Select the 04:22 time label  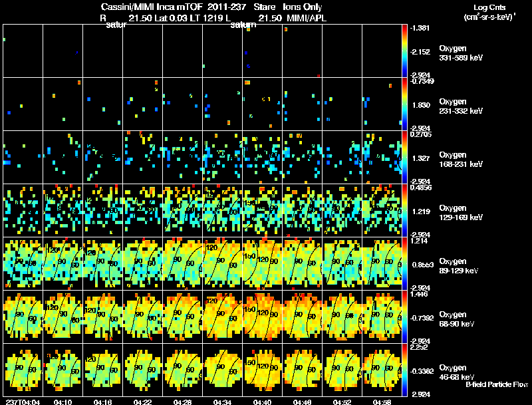(x=142, y=402)
